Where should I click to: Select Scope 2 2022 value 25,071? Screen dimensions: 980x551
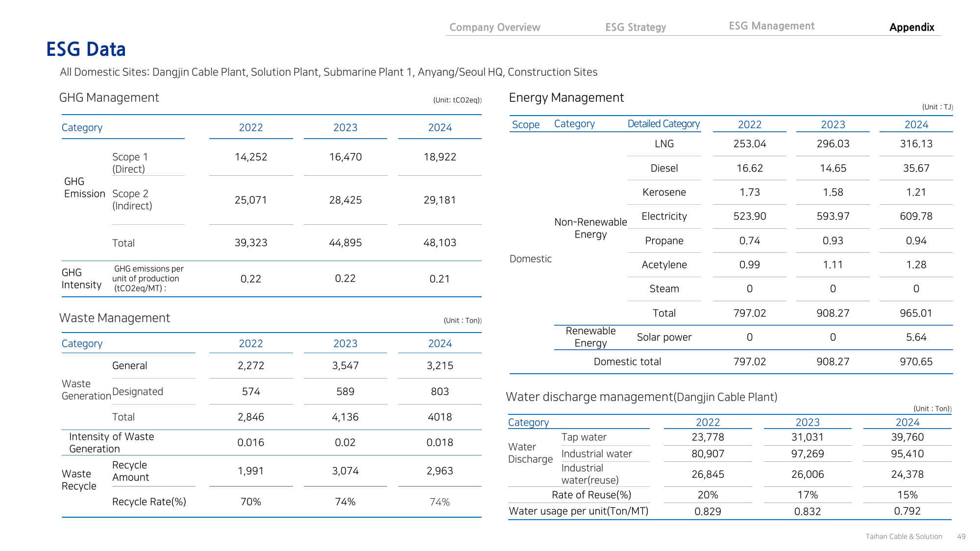coord(251,200)
